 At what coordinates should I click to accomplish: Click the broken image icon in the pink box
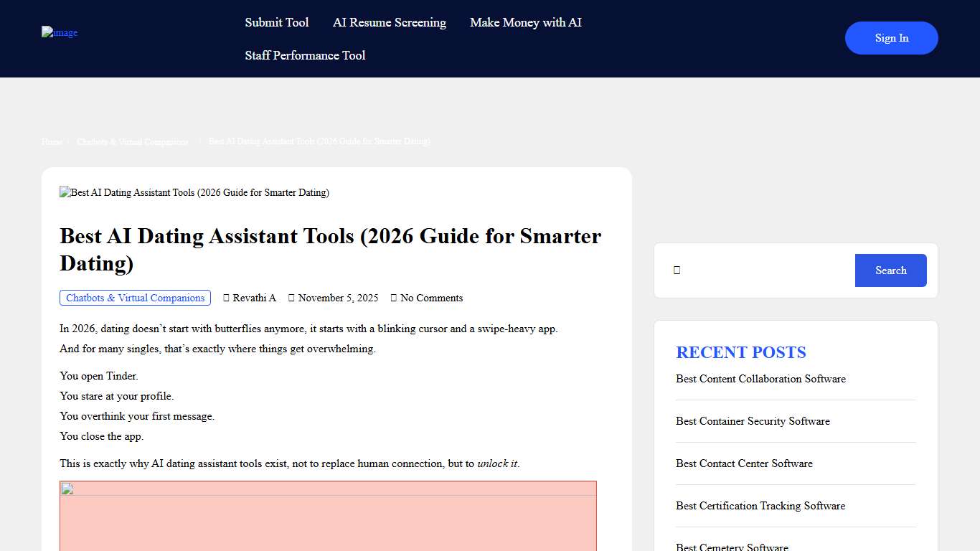66,489
